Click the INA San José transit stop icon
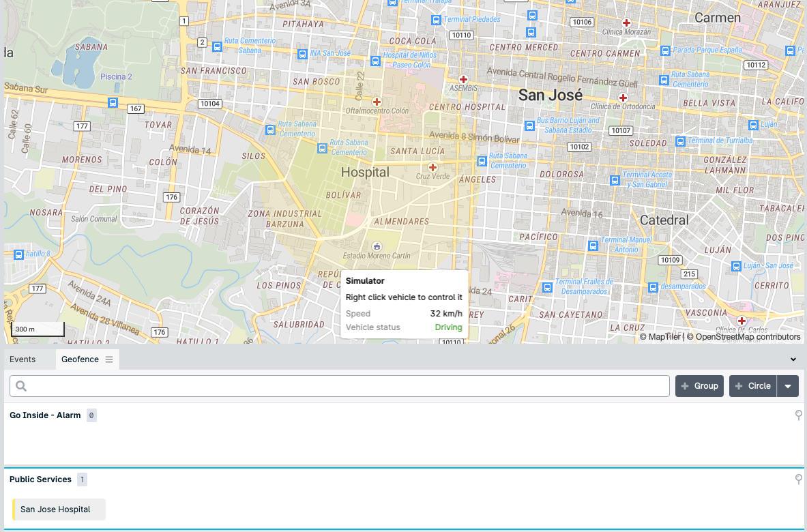This screenshot has width=807, height=532. [x=302, y=55]
